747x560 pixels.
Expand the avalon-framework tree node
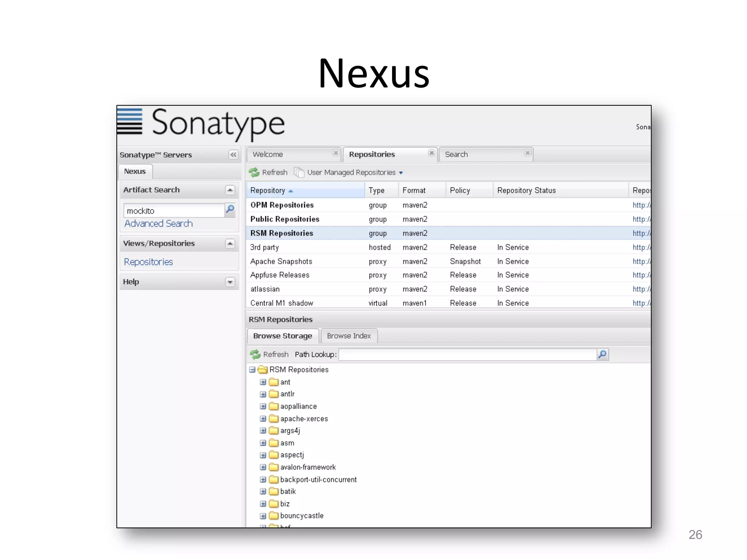tap(263, 467)
